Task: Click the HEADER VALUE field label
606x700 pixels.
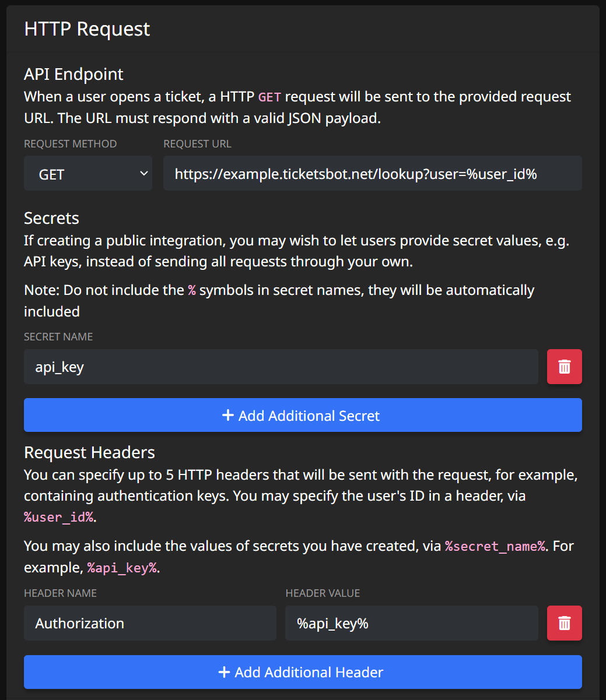Action: tap(323, 593)
